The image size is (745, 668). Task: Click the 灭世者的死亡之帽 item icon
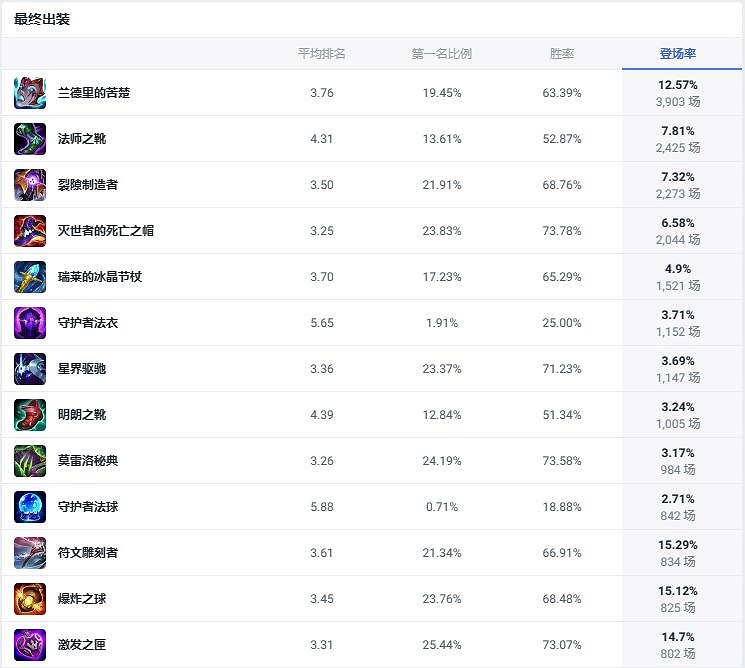(x=30, y=231)
